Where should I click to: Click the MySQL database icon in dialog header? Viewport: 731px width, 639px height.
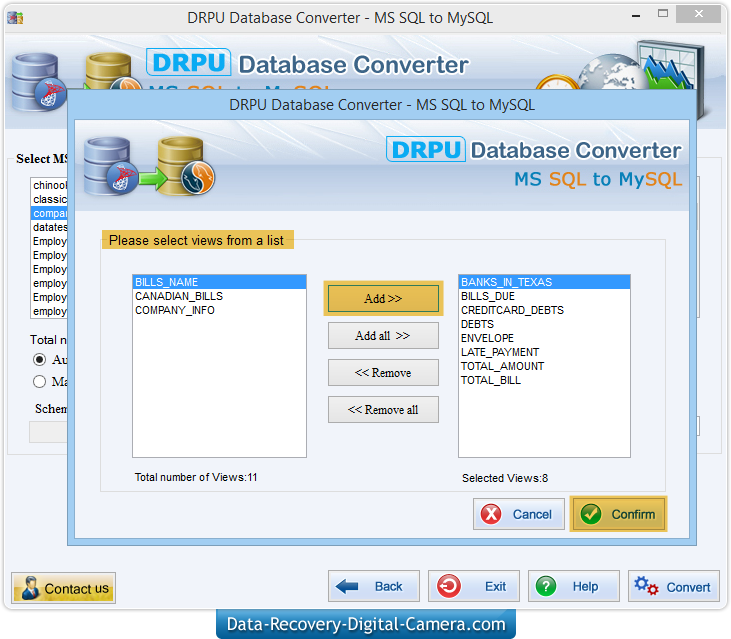(x=186, y=165)
